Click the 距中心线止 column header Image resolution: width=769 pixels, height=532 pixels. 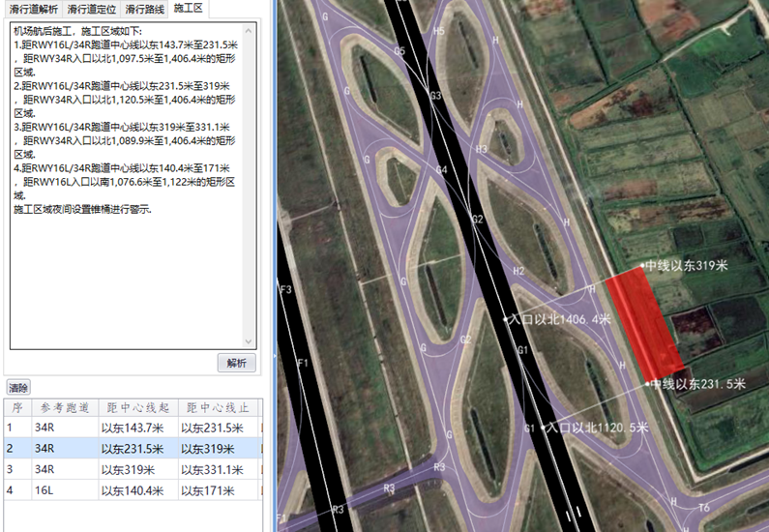pos(219,407)
